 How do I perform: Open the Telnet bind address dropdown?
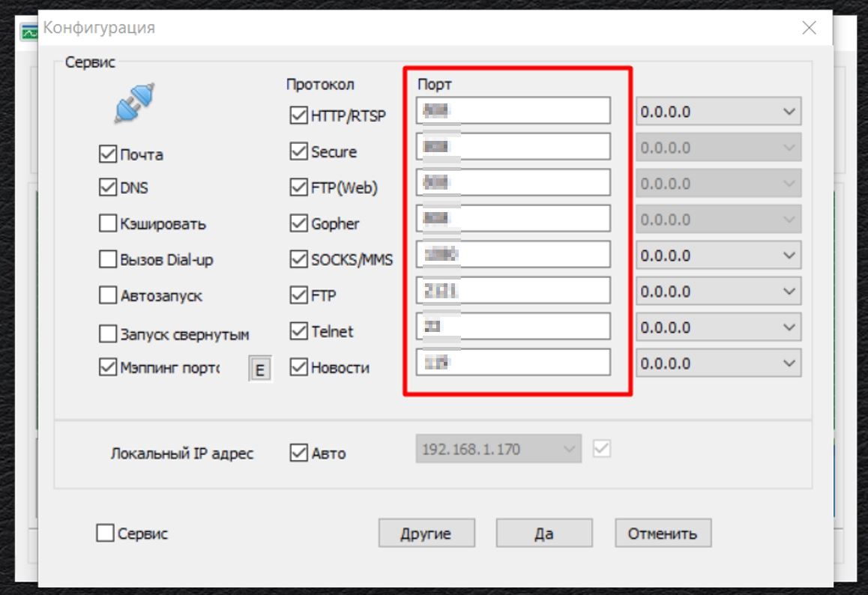pyautogui.click(x=719, y=327)
